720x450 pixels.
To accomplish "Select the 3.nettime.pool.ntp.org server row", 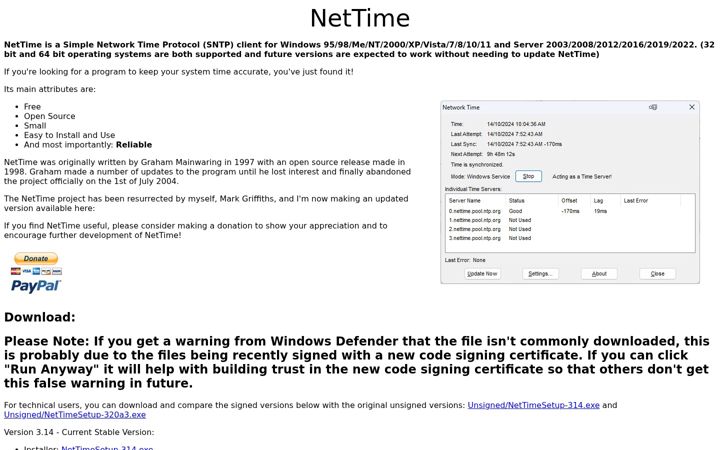I will click(570, 238).
